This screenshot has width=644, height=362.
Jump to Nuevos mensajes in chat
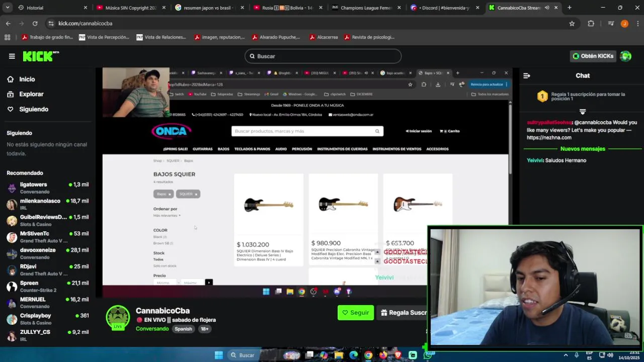(x=583, y=149)
